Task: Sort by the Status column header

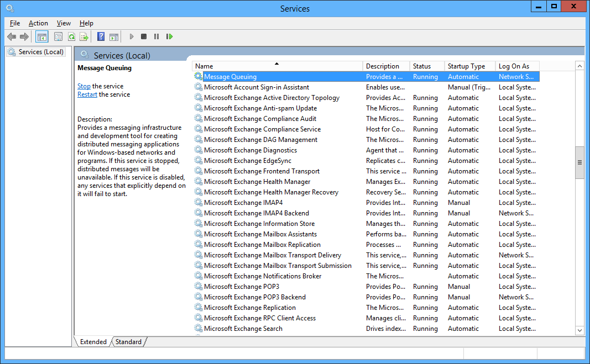Action: (x=427, y=66)
